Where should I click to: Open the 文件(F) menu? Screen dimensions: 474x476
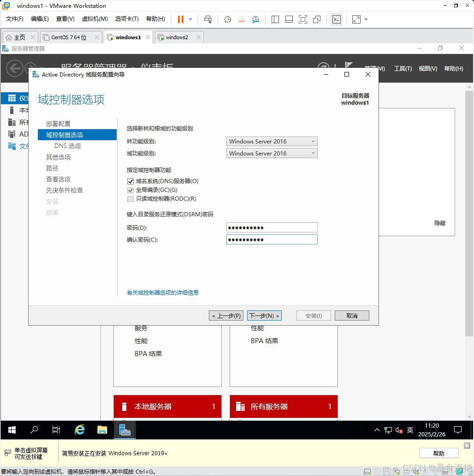15,19
